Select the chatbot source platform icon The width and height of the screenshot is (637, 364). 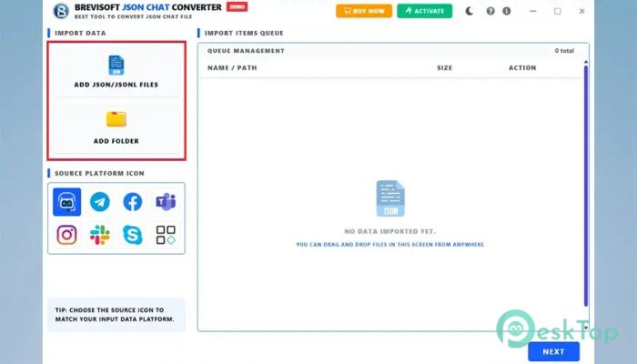(66, 202)
